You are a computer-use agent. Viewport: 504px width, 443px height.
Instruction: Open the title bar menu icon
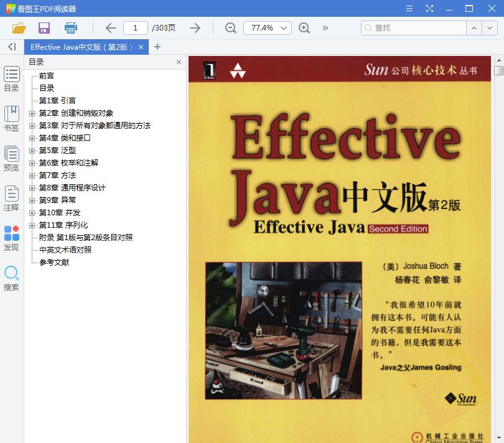click(x=409, y=8)
